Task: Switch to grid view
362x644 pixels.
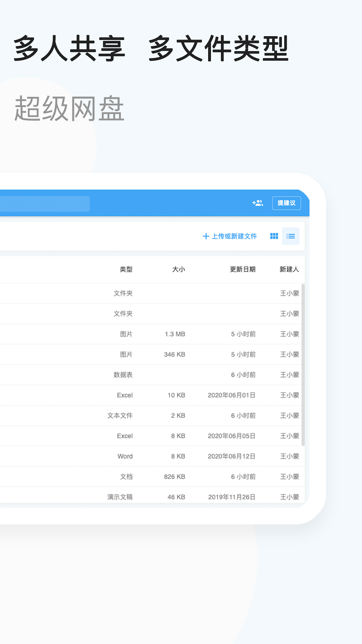Action: (x=274, y=236)
